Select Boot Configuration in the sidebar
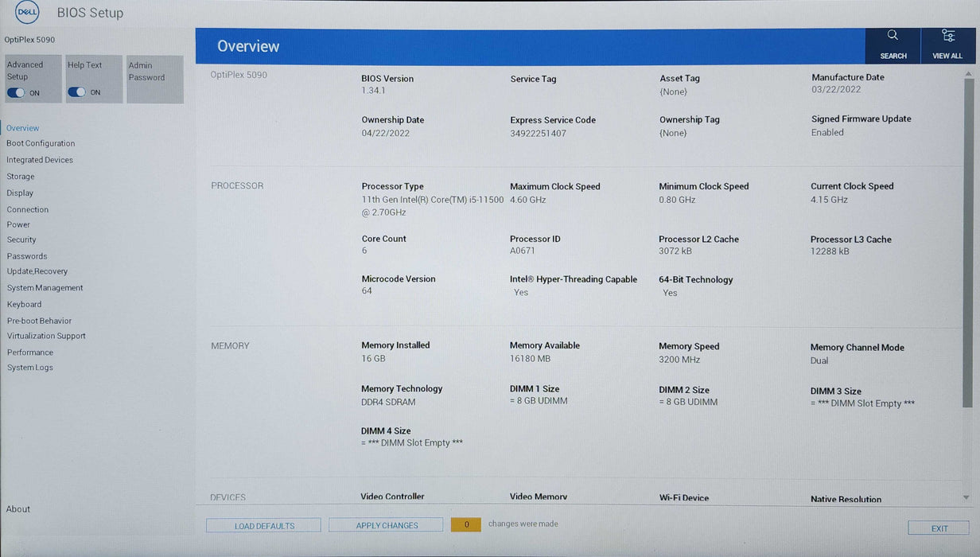980x557 pixels. tap(41, 144)
